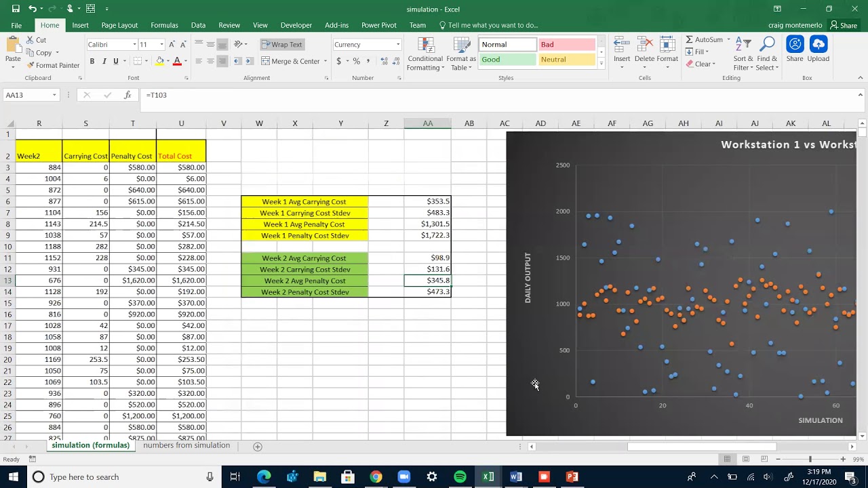The height and width of the screenshot is (488, 868).
Task: Click the Share button at top right
Action: click(844, 25)
